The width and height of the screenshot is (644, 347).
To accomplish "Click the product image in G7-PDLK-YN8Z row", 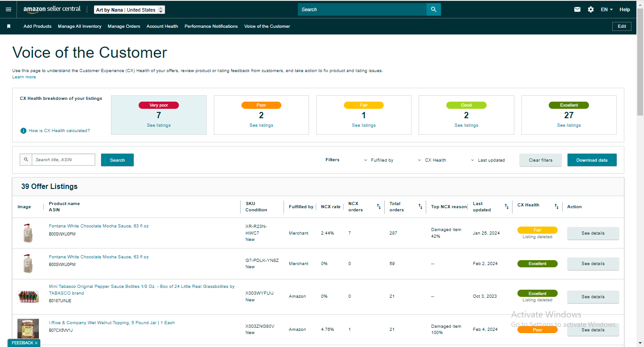I will (28, 264).
